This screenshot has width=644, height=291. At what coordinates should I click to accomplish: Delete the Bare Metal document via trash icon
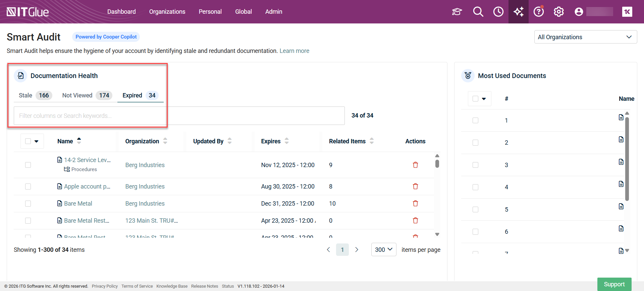(x=415, y=204)
